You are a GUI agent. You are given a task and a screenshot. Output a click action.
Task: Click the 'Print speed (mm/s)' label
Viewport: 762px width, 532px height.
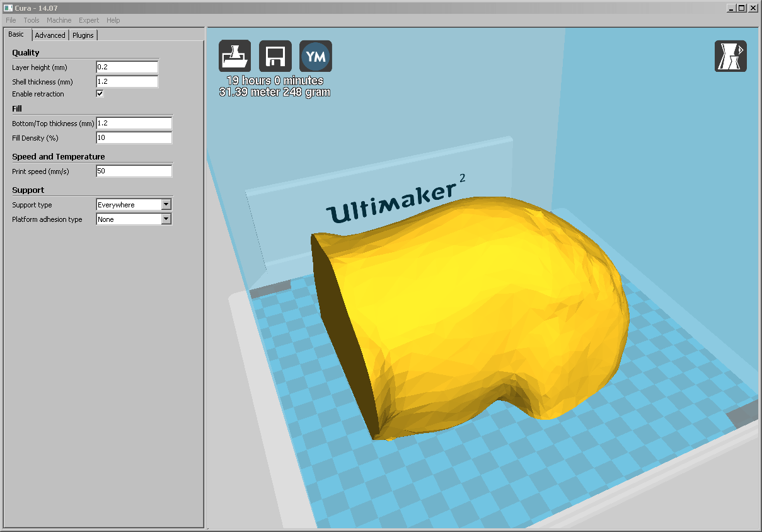pos(40,171)
